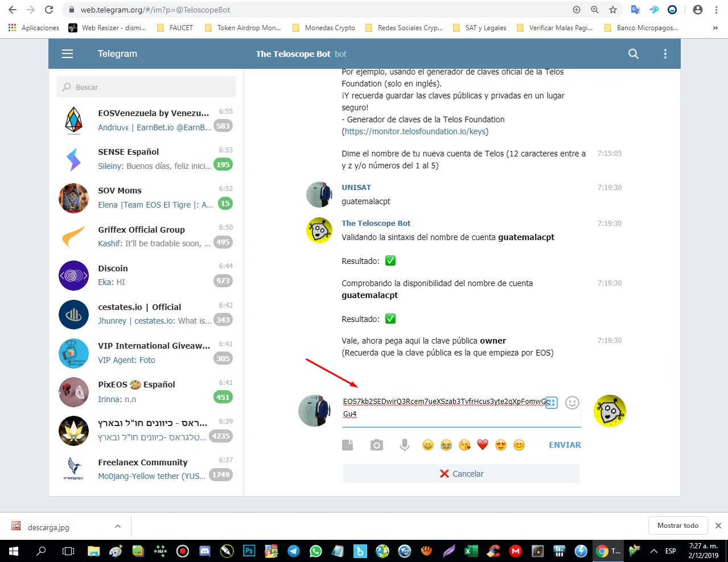Close the downloads bar

[x=718, y=526]
